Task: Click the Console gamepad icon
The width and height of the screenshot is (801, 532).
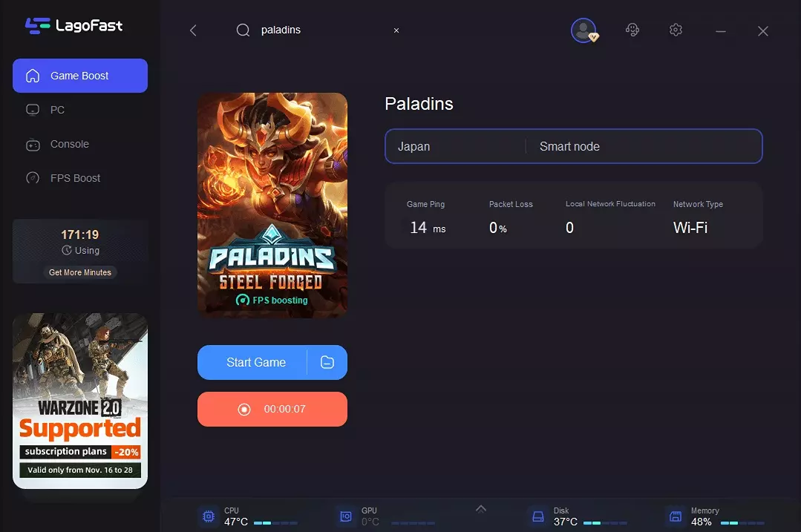Action: pyautogui.click(x=33, y=145)
